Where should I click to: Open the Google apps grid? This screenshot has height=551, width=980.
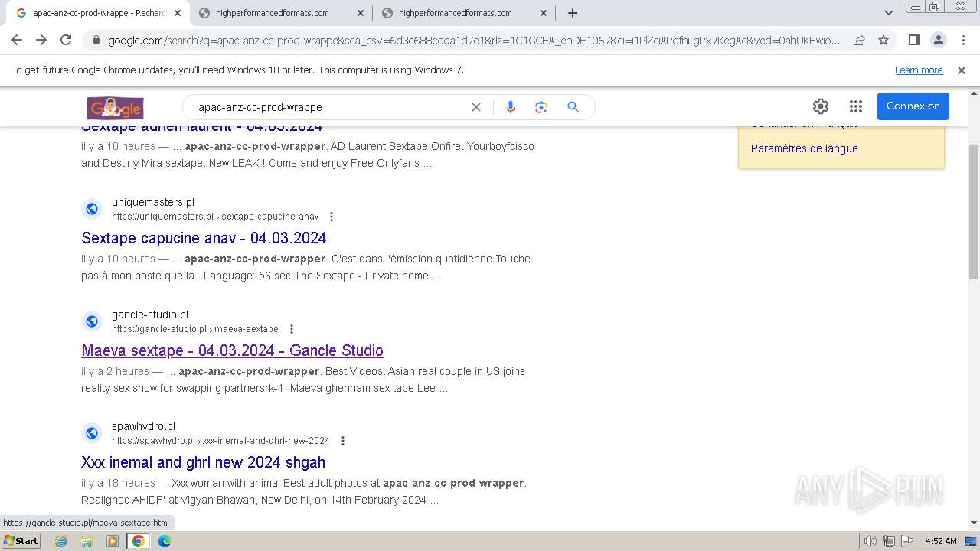[856, 106]
